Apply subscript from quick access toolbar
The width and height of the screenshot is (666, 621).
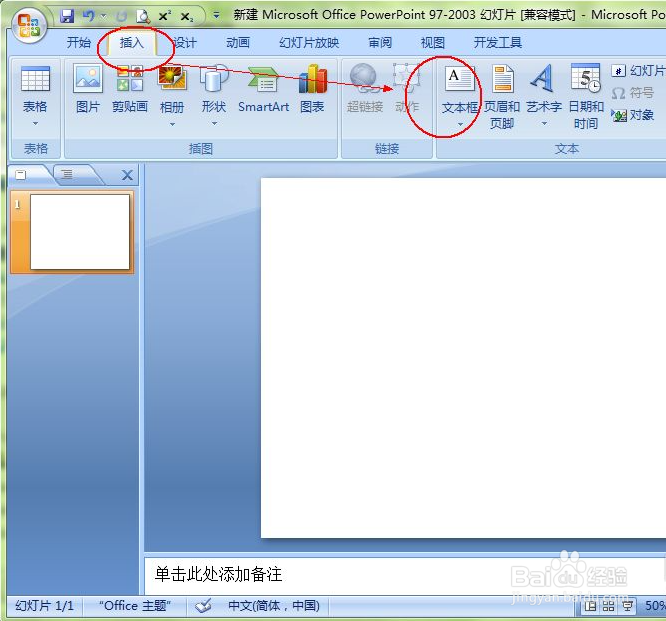[x=187, y=17]
